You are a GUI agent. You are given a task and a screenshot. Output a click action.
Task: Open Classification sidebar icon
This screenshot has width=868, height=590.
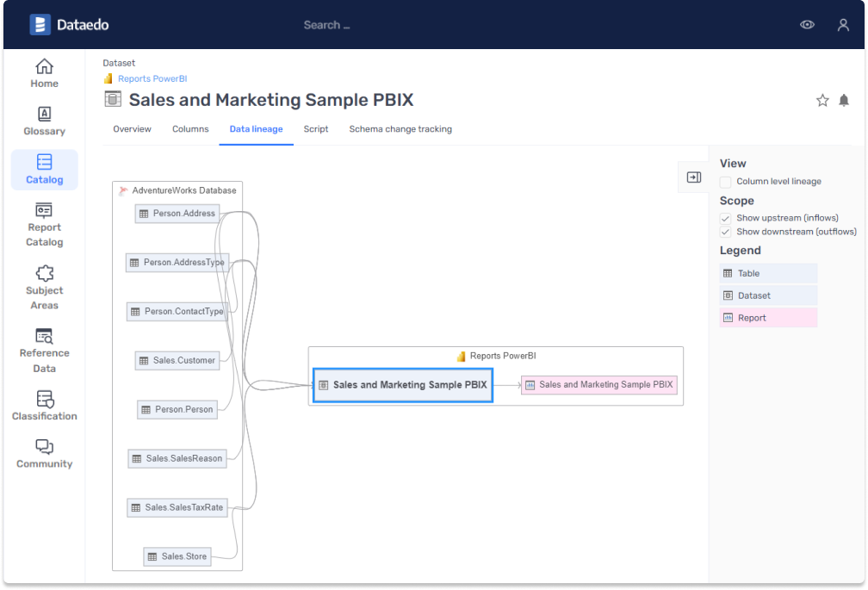[44, 400]
